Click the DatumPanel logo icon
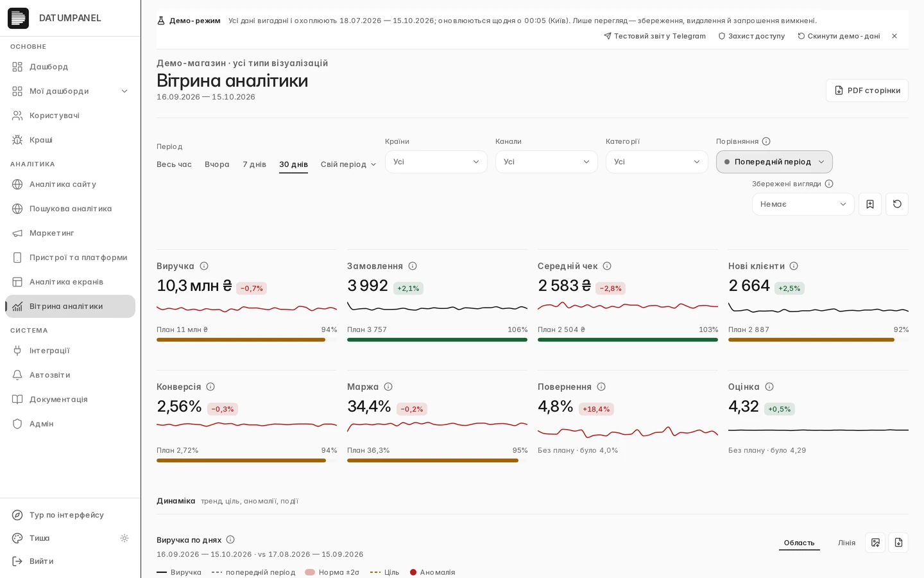The width and height of the screenshot is (924, 578). (18, 18)
